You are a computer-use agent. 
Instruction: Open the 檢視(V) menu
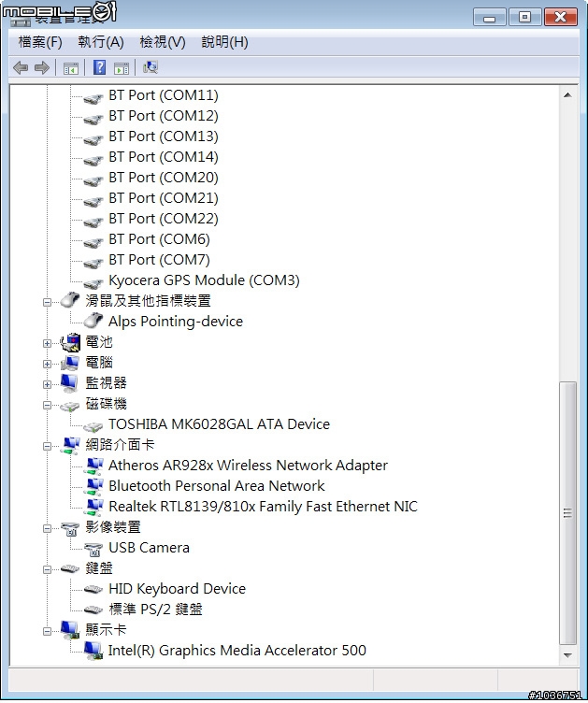pos(163,42)
